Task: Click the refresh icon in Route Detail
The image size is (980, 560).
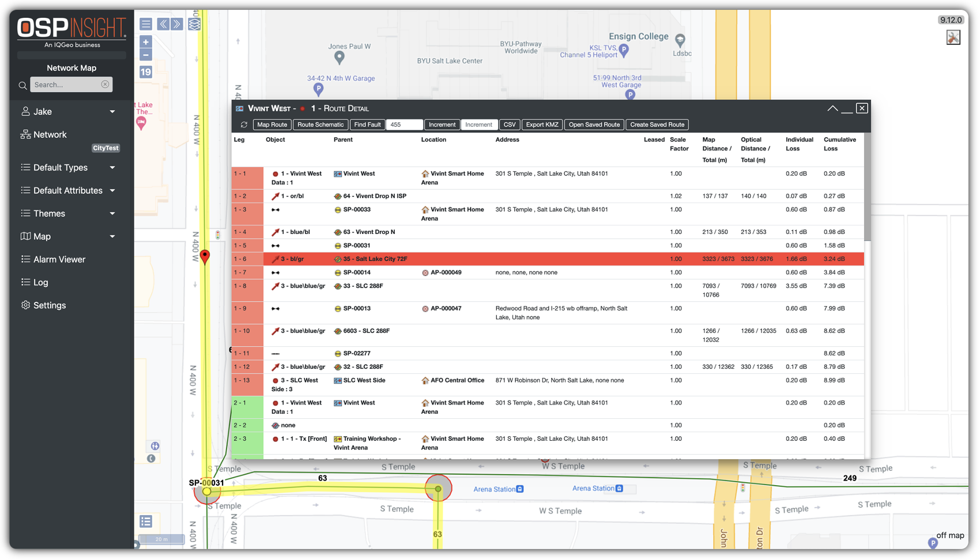Action: (x=243, y=124)
